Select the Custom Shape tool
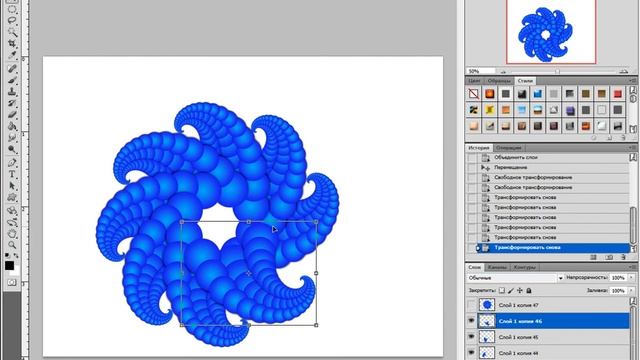640x360 pixels. click(12, 198)
